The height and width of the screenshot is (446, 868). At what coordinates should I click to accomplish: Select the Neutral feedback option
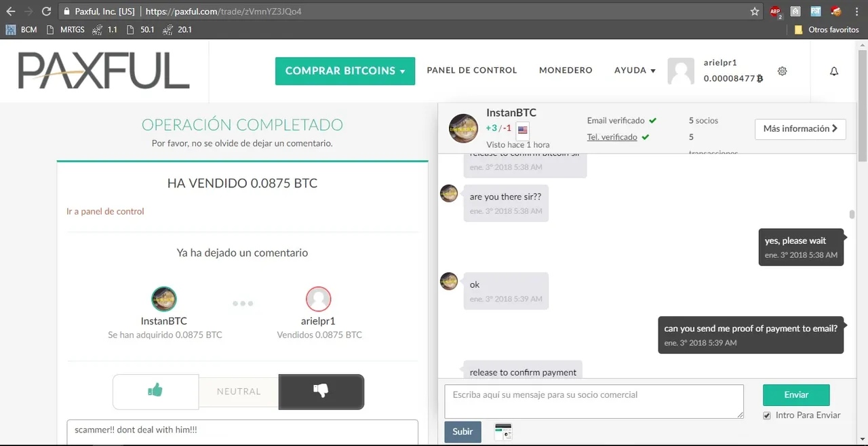pyautogui.click(x=239, y=392)
